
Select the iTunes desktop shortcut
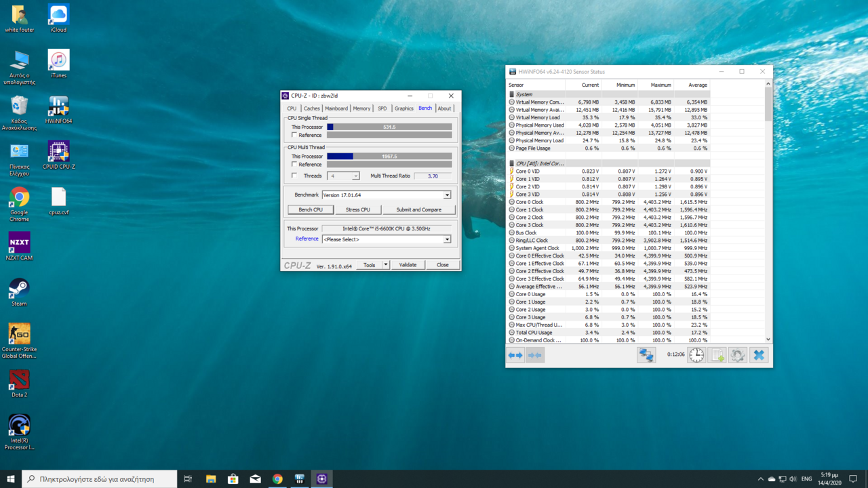[58, 64]
